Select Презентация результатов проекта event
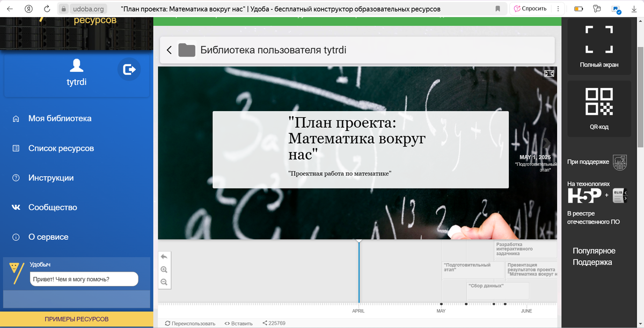644x328 pixels. coord(531,271)
